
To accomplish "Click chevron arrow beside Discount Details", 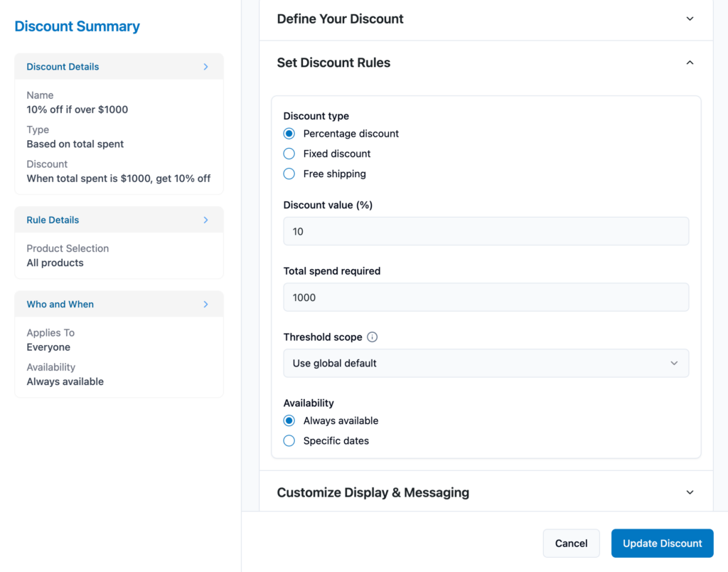I will pyautogui.click(x=205, y=67).
